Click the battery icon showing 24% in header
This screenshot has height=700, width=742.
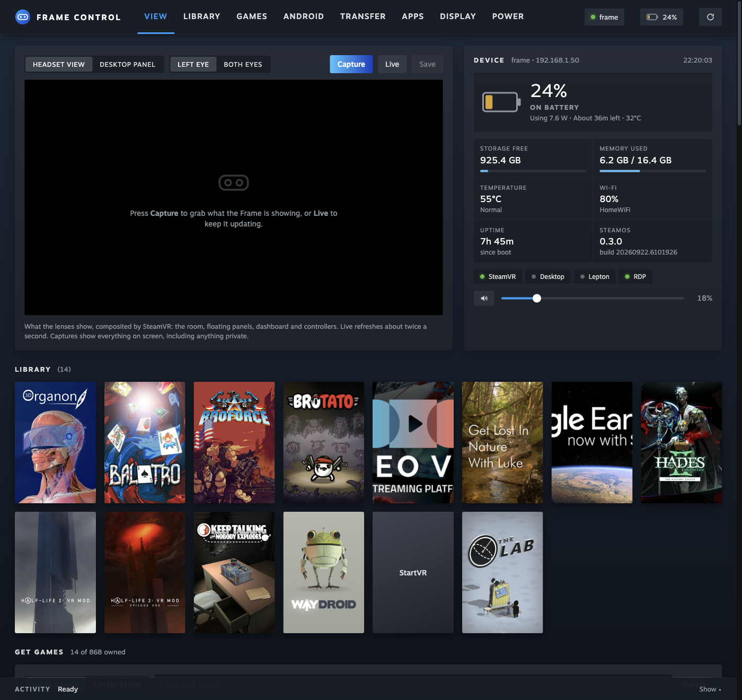pyautogui.click(x=652, y=17)
